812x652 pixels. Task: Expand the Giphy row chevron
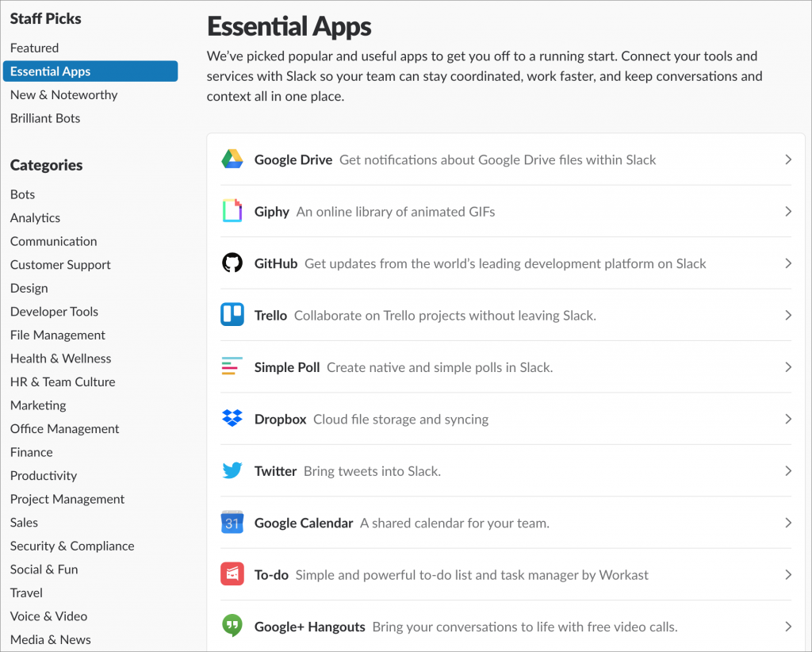pyautogui.click(x=788, y=211)
